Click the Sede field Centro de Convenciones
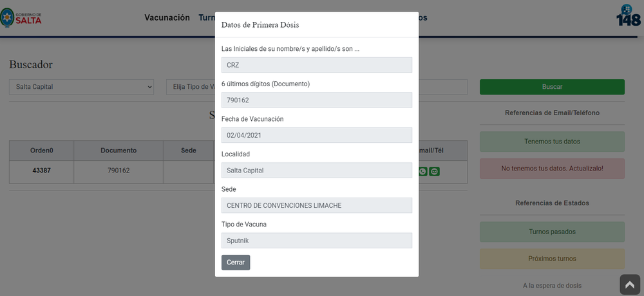This screenshot has width=644, height=296. 317,205
